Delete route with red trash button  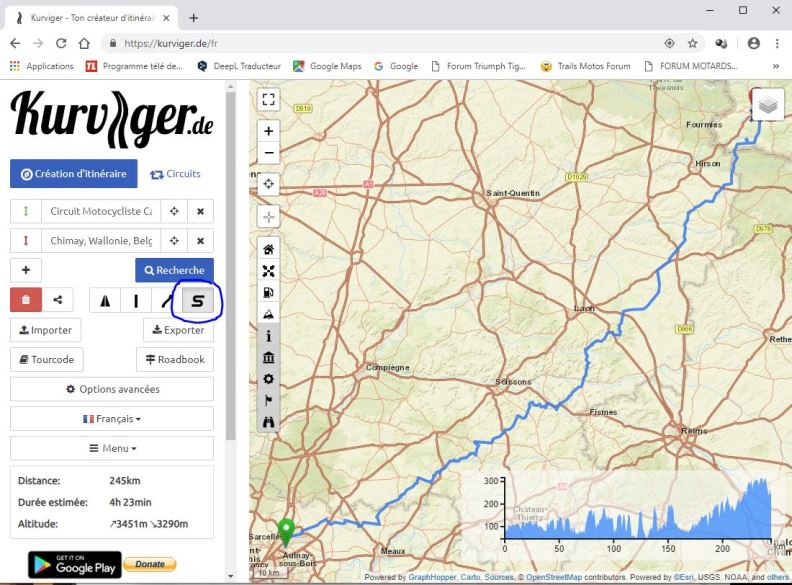[26, 300]
